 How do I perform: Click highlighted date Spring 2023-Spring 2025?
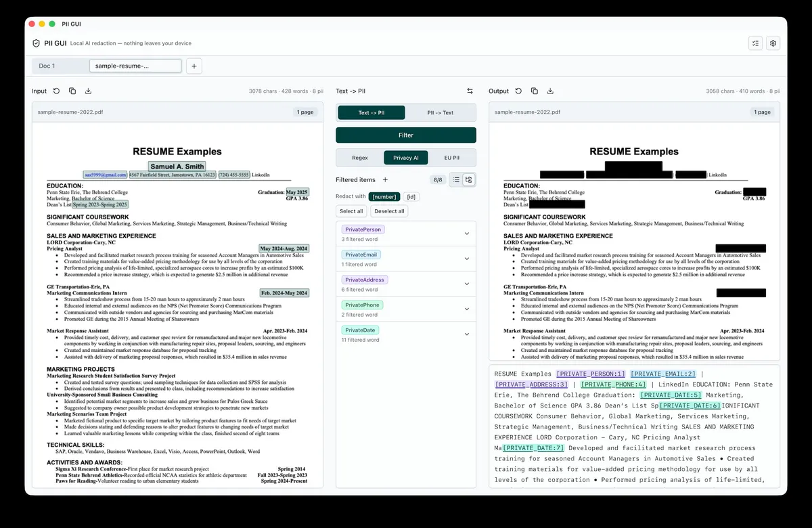99,204
